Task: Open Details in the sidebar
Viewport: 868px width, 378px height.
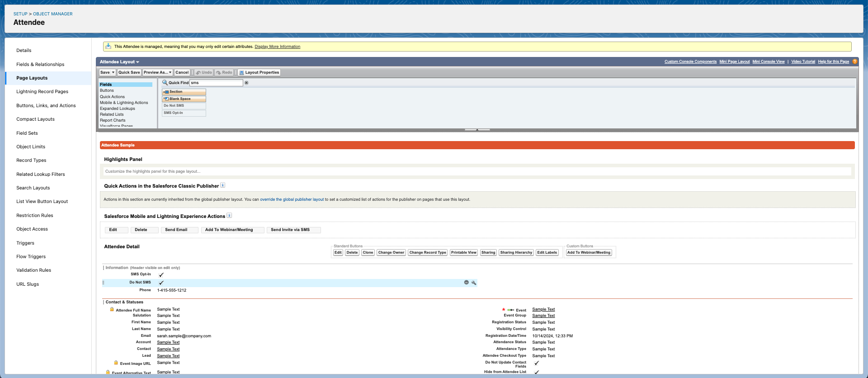Action: pos(24,51)
